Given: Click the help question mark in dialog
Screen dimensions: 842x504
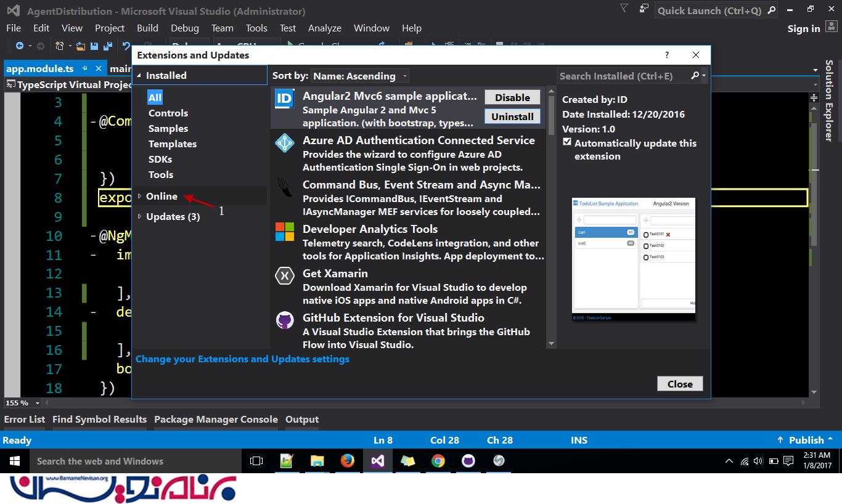Looking at the screenshot, I should (666, 55).
